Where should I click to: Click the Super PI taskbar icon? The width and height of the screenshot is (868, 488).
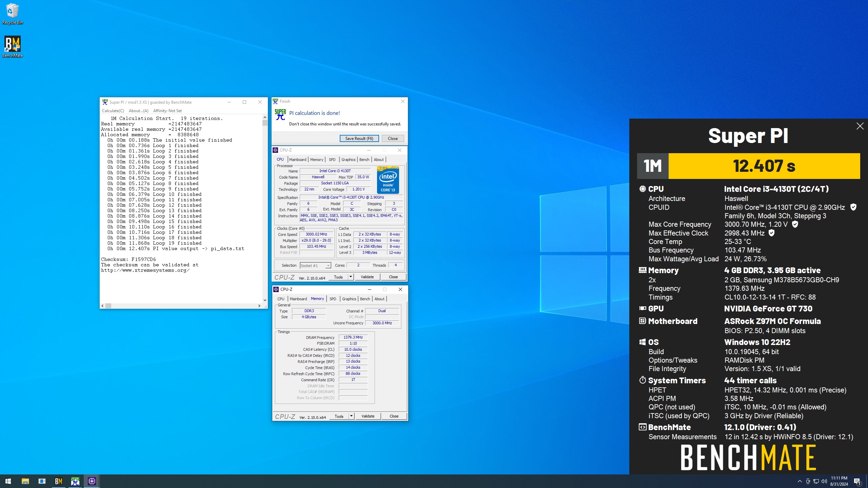click(x=75, y=481)
